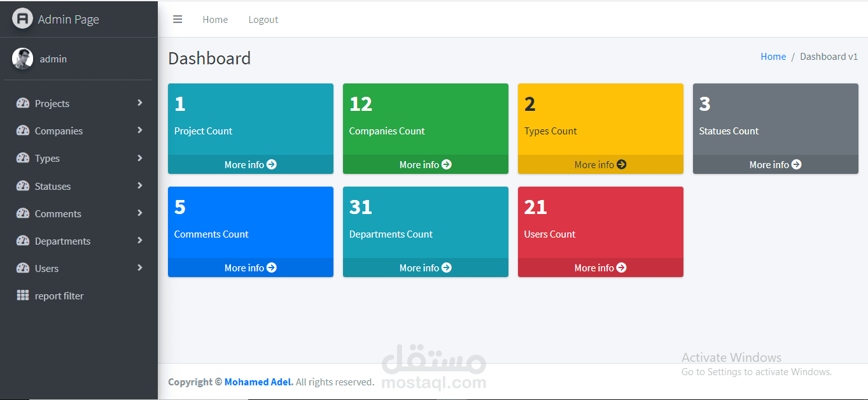Go to Home in top navbar

[x=215, y=19]
